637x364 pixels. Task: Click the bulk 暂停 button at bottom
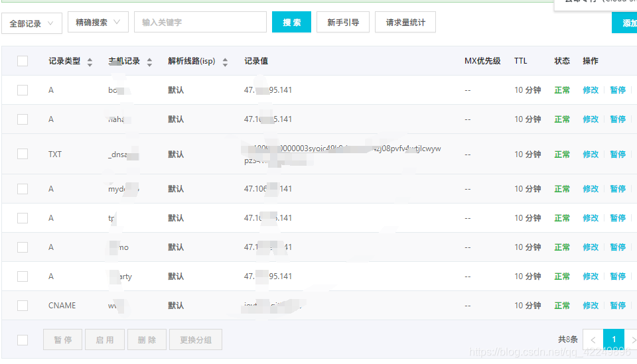pos(63,339)
